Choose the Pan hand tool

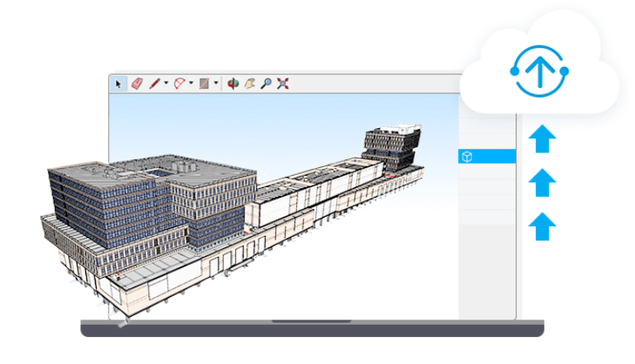[x=250, y=84]
